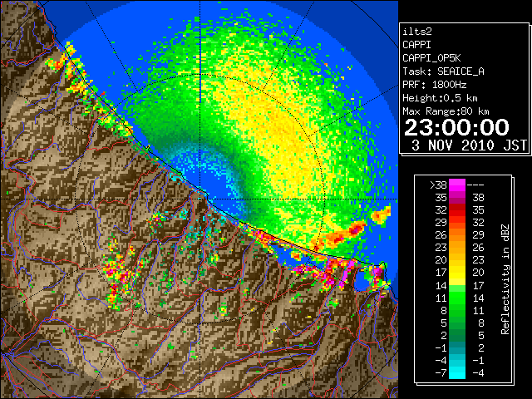Pick the bright green 11 to 14 swatch
Image resolution: width=532 pixels, height=399 pixels.
457,298
